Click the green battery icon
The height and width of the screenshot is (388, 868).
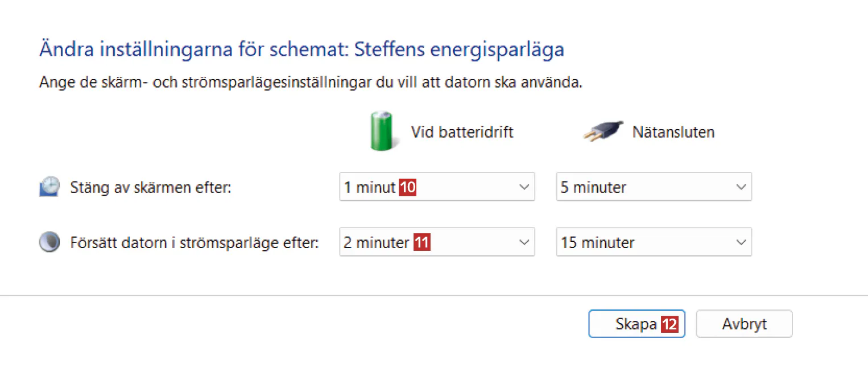[381, 131]
